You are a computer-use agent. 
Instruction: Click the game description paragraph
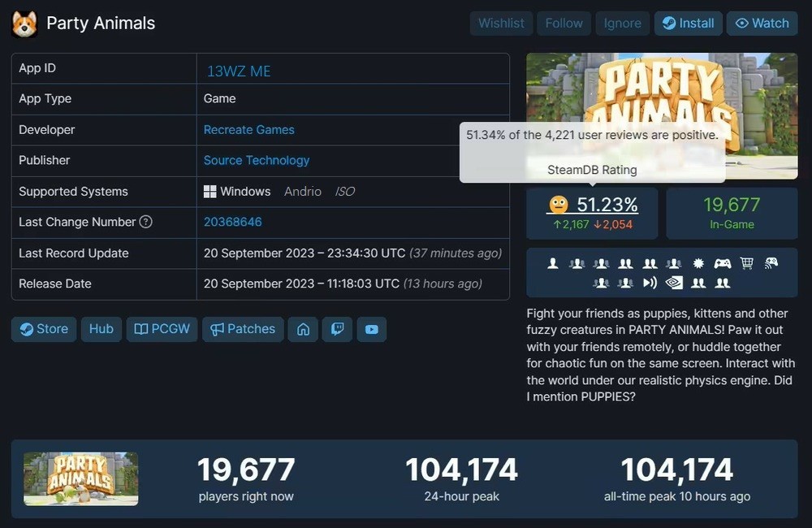click(x=661, y=355)
